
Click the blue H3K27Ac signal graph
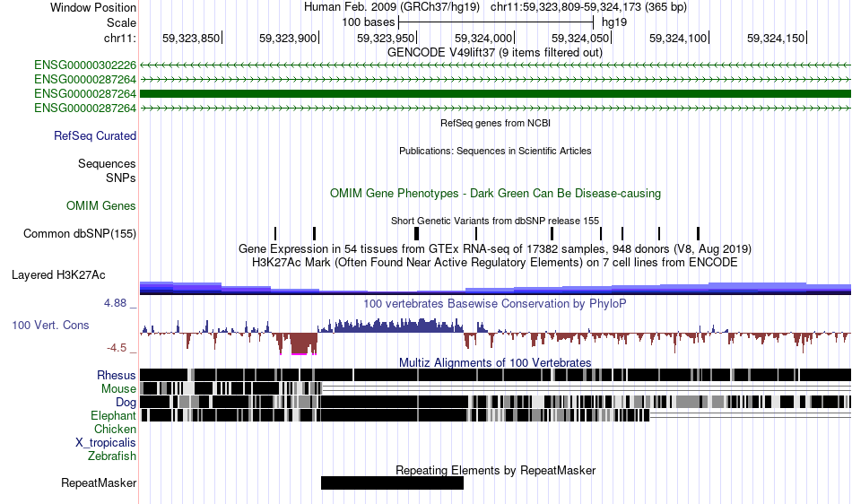pos(495,288)
